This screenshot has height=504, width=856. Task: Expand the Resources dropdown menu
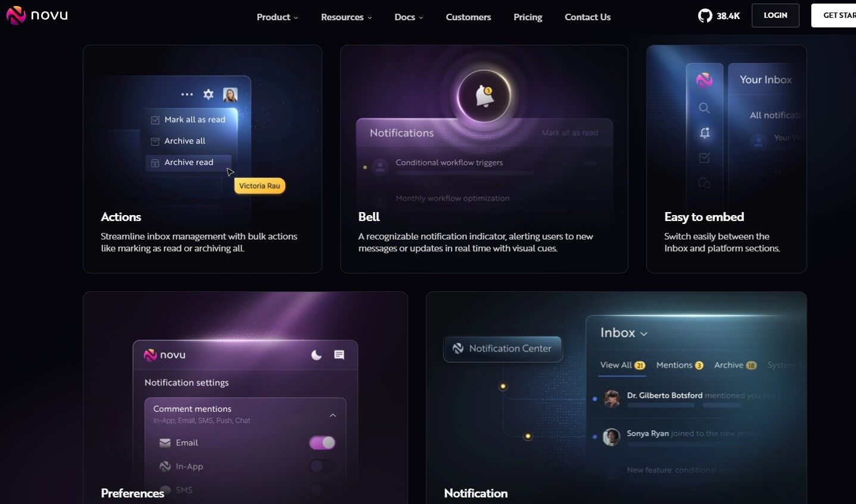click(346, 17)
